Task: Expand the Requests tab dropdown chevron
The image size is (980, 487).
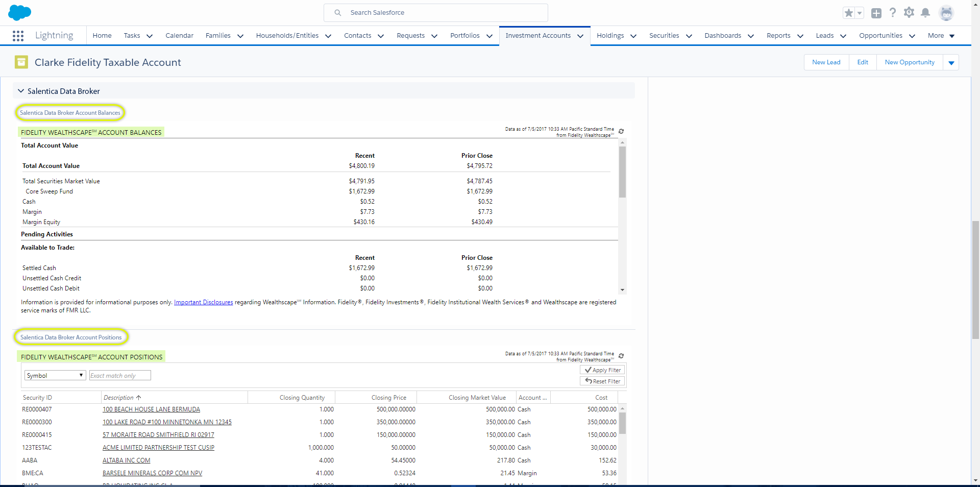Action: click(x=434, y=36)
